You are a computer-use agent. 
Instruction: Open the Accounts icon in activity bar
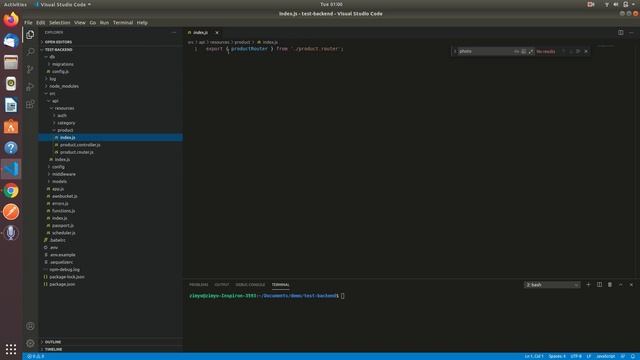(x=30, y=326)
